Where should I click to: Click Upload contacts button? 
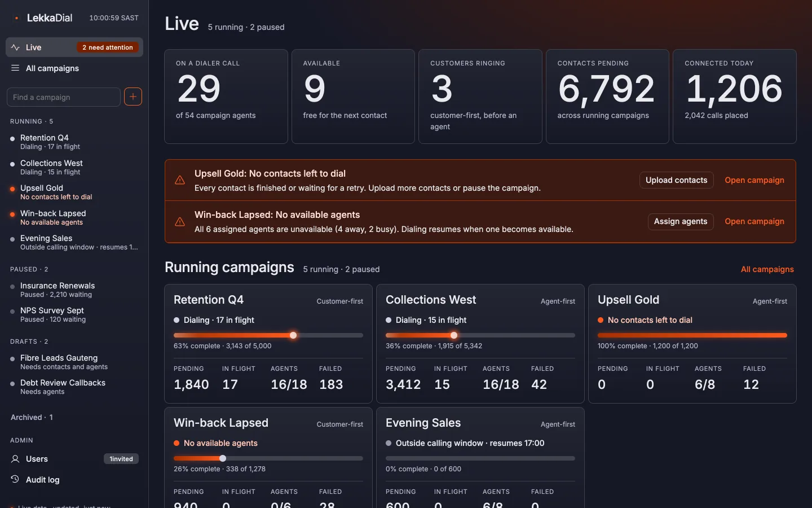point(676,180)
